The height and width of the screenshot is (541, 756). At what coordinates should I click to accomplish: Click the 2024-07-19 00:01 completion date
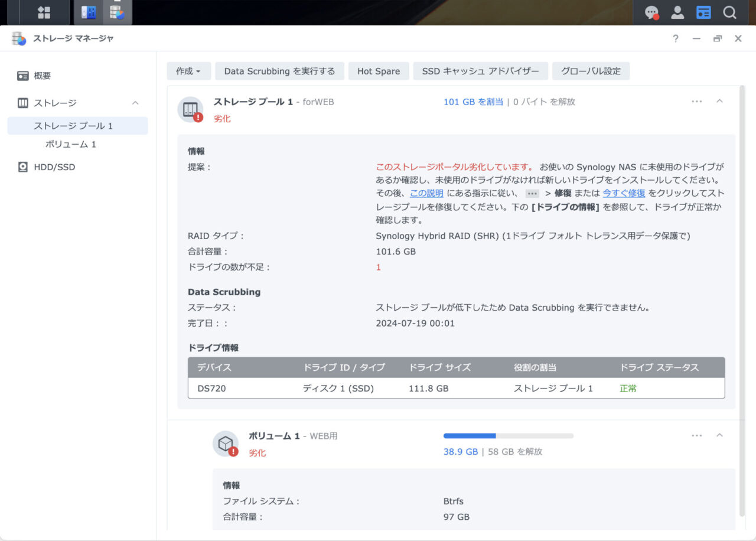415,324
